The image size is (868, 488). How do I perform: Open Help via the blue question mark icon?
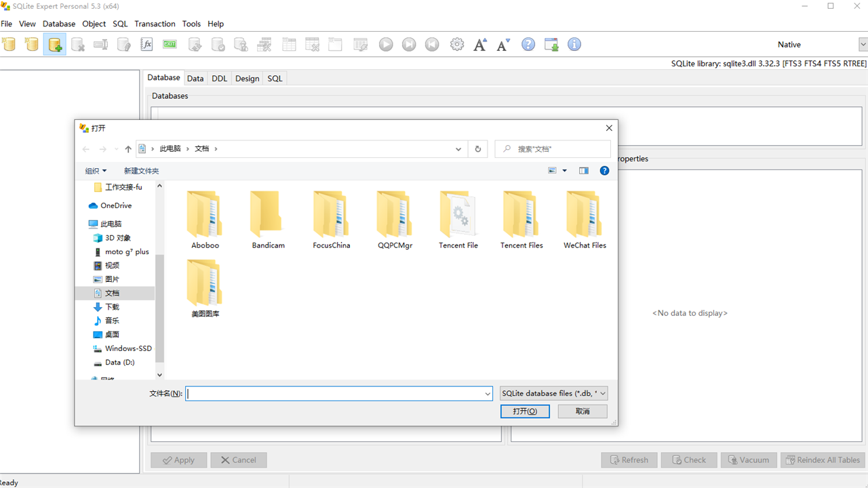pos(528,44)
